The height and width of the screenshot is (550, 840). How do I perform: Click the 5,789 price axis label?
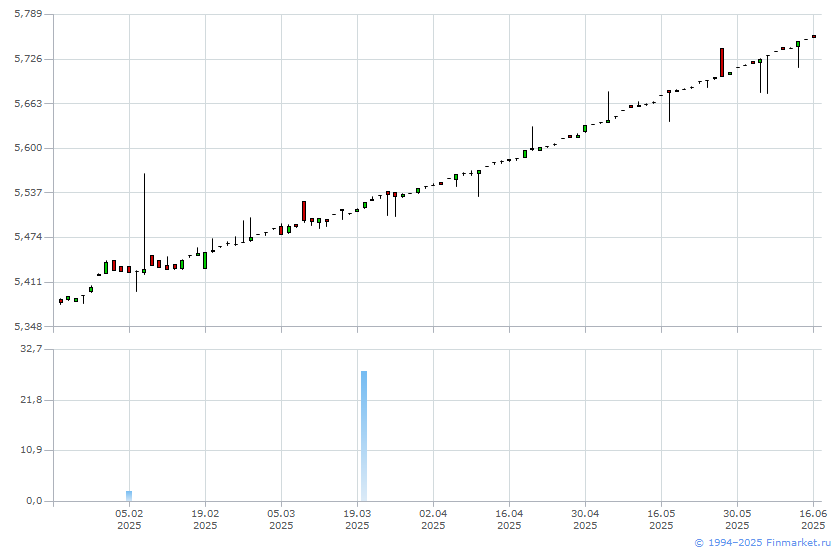[x=28, y=14]
